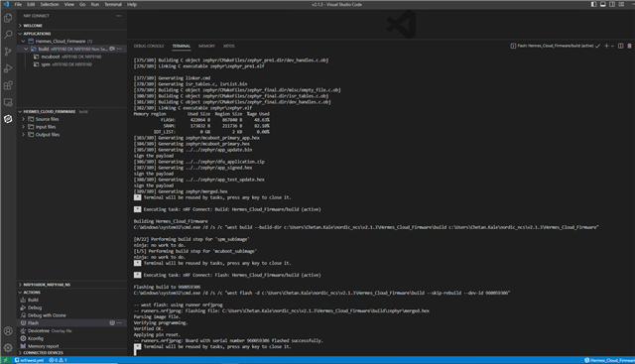Click the refresh icon on the build row
The width and height of the screenshot is (635, 364).
click(x=112, y=49)
